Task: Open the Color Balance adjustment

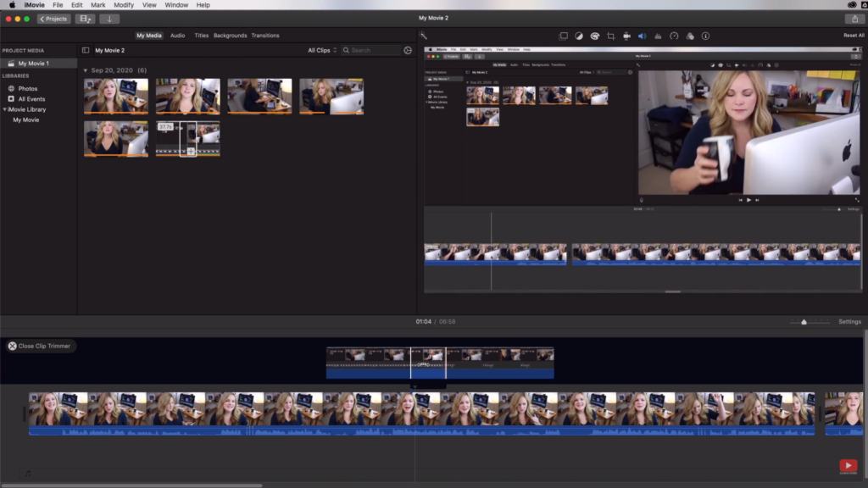Action: (578, 36)
